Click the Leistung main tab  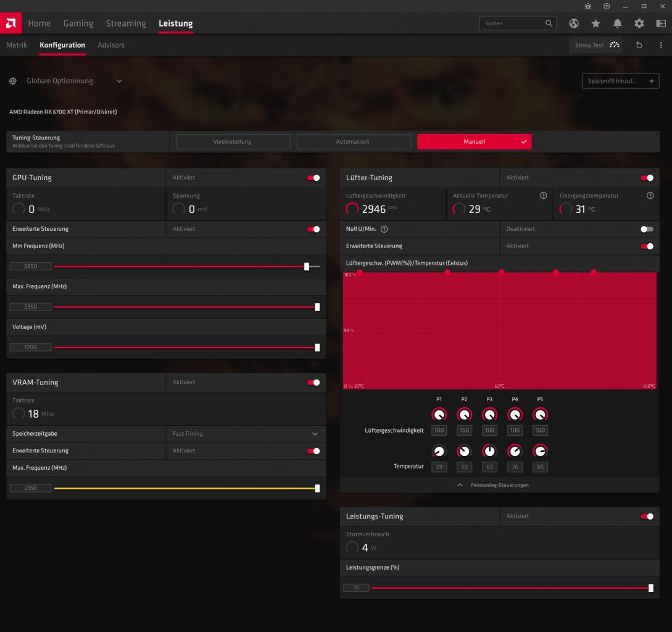point(176,23)
